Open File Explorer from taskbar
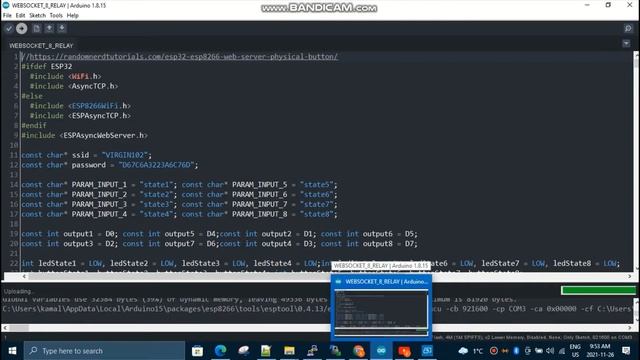Image resolution: width=640 pixels, height=360 pixels. 289,351
